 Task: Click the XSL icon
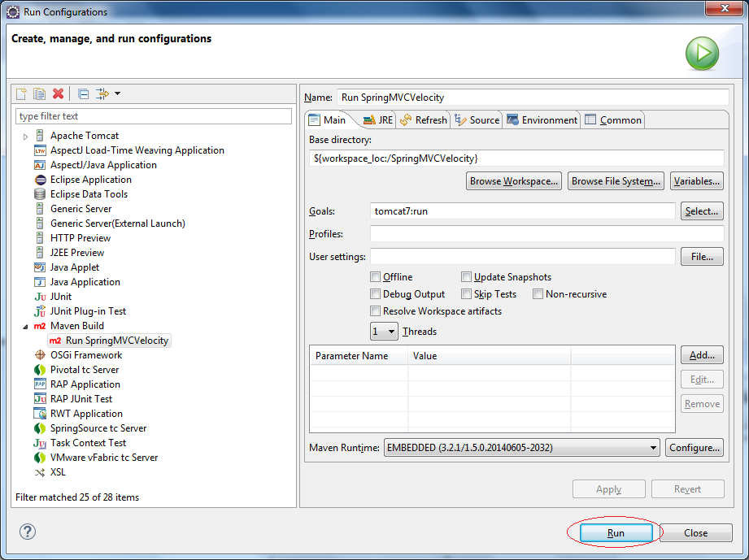click(40, 473)
